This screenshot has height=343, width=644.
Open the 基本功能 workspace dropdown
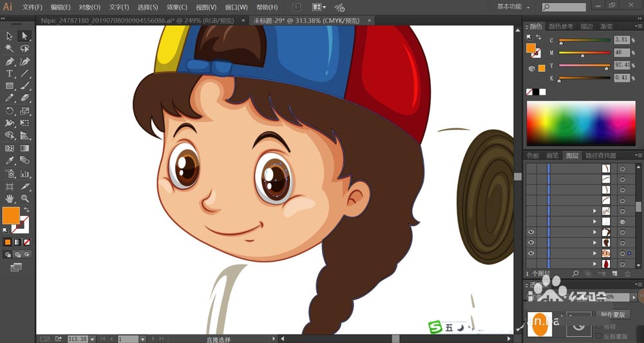coord(513,6)
